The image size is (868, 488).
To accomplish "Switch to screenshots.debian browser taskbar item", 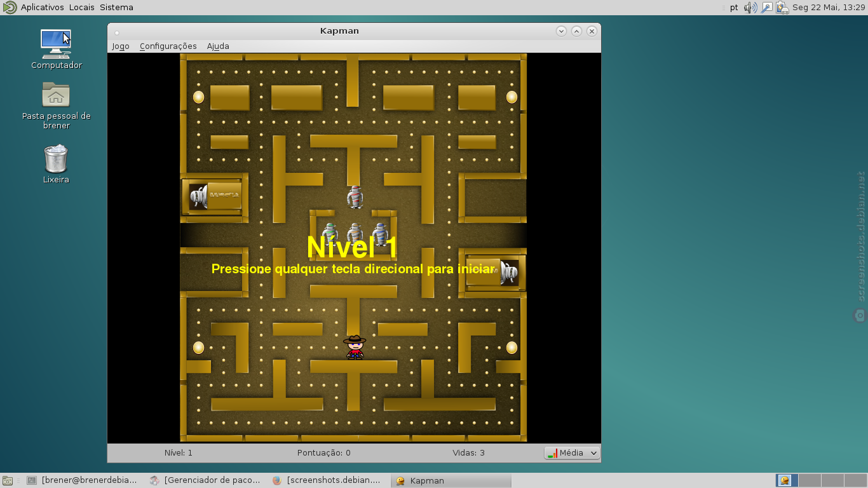I will (327, 480).
